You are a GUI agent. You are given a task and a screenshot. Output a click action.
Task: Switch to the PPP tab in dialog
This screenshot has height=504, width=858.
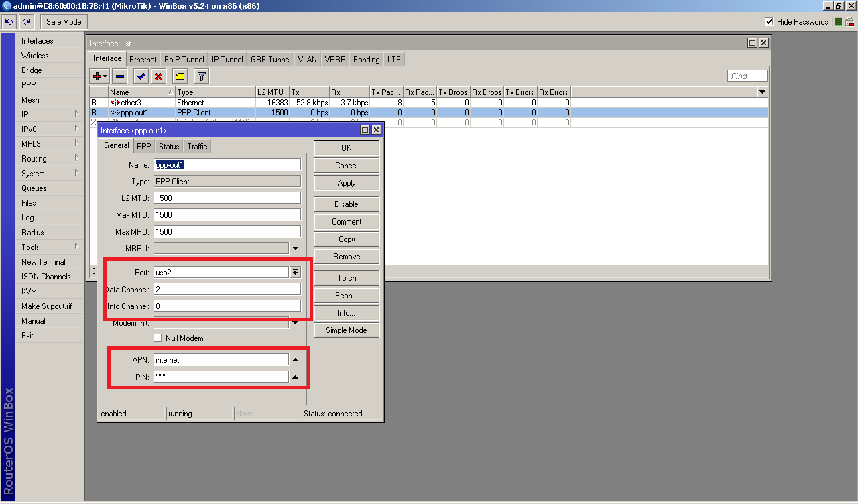point(143,146)
